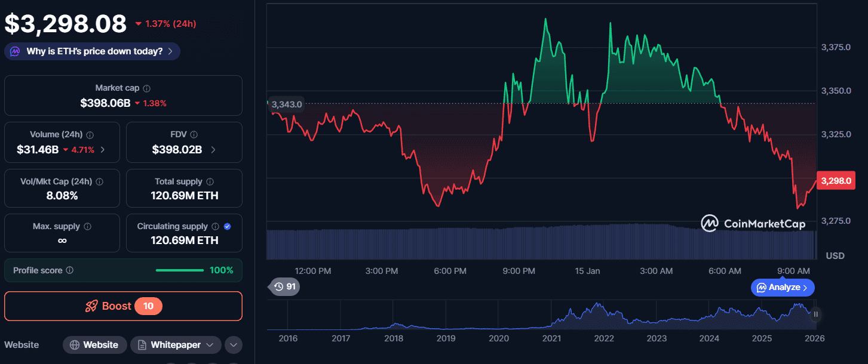The height and width of the screenshot is (364, 868).
Task: Click the Profile score info icon
Action: (x=70, y=270)
